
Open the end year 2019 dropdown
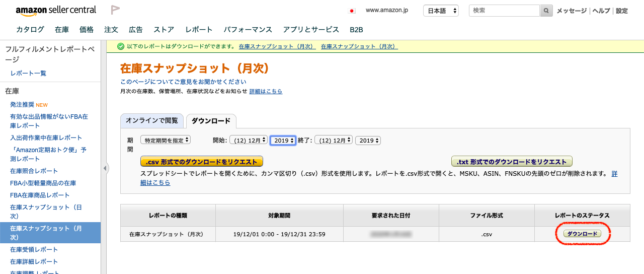[368, 141]
